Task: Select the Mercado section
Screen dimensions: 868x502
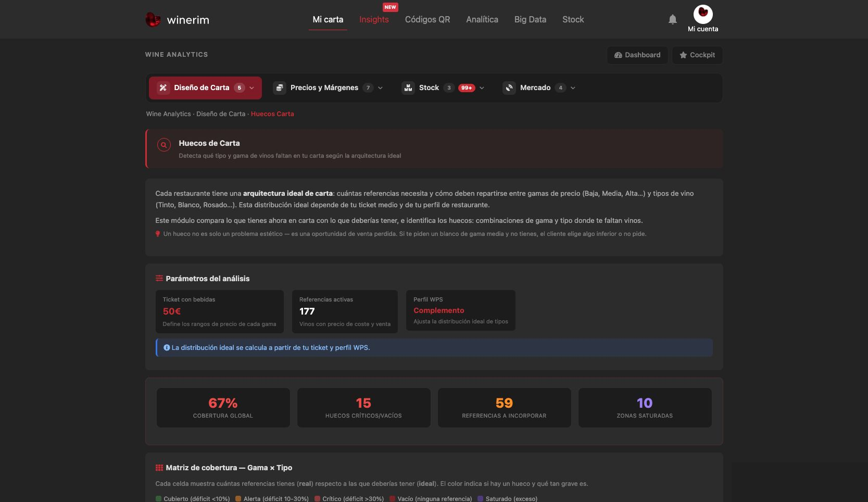Action: point(539,88)
